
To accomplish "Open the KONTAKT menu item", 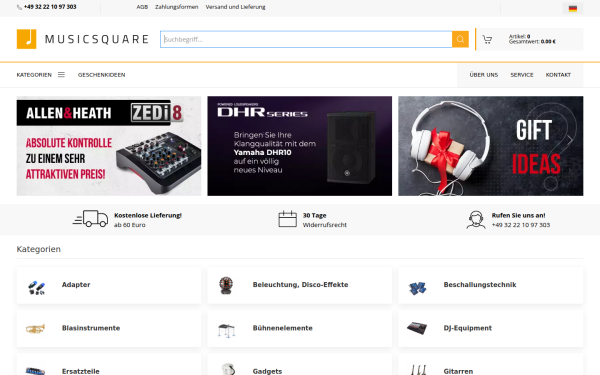I will 558,75.
